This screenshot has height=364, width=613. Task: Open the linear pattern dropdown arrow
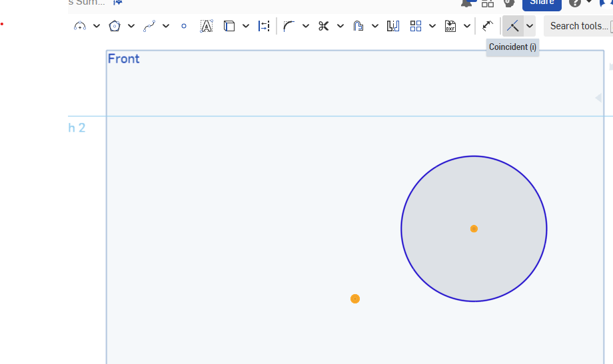pos(432,26)
